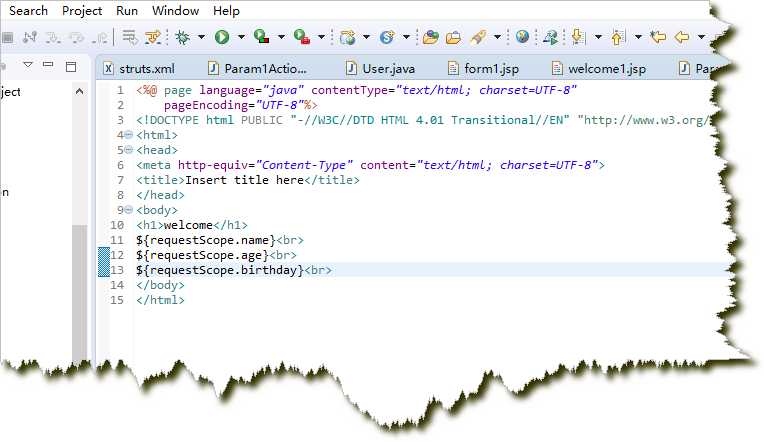The height and width of the screenshot is (442, 764).
Task: Click the Open Web Browser globe icon
Action: tap(522, 37)
